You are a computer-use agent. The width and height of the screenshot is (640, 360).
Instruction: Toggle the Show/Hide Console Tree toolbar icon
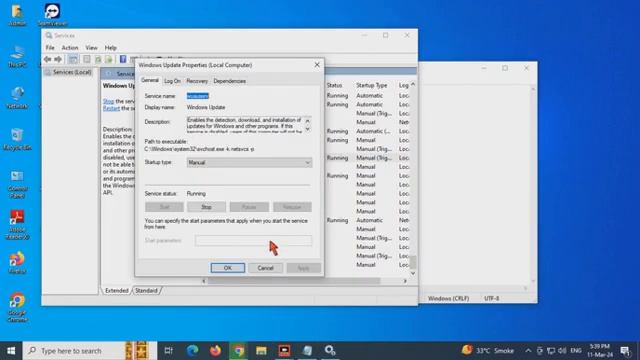point(73,59)
